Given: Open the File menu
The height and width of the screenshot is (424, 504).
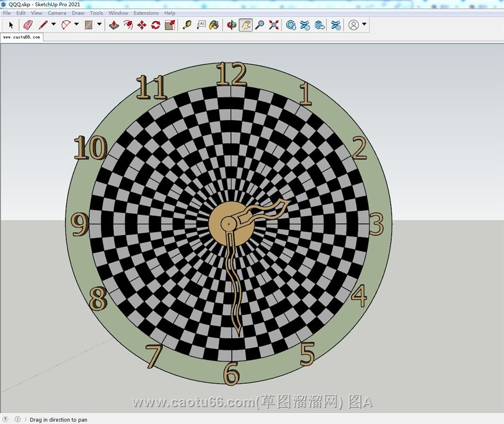Looking at the screenshot, I should click(x=7, y=13).
